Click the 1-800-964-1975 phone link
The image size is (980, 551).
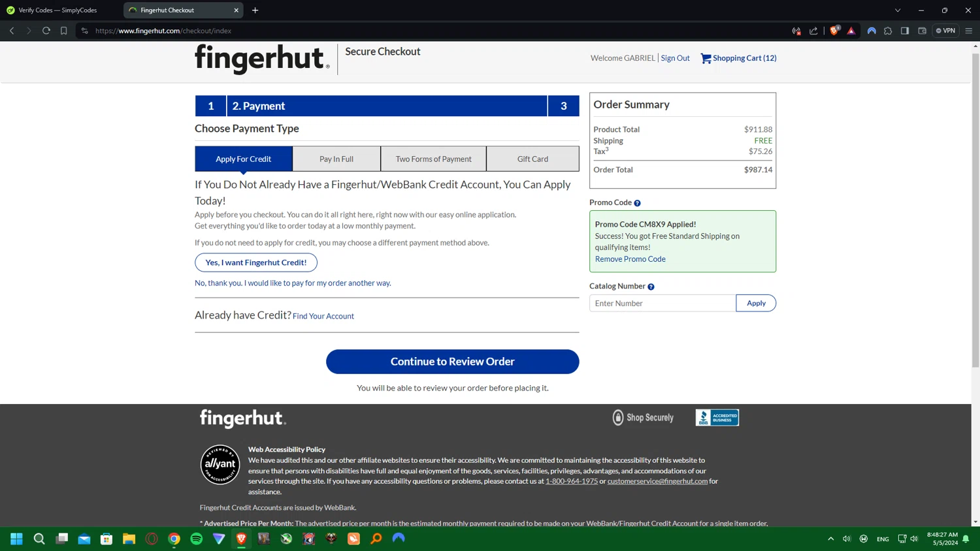[x=572, y=481]
